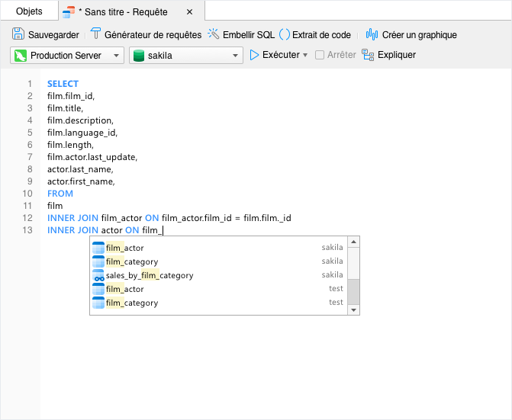Click film.title on line 3
Image resolution: width=512 pixels, height=420 pixels.
(x=65, y=108)
